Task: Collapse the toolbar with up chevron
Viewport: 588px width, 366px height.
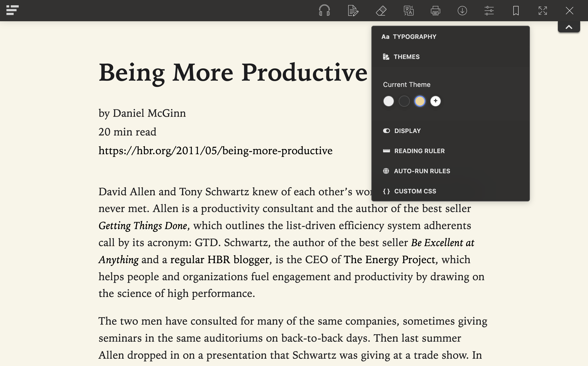Action: (x=569, y=27)
